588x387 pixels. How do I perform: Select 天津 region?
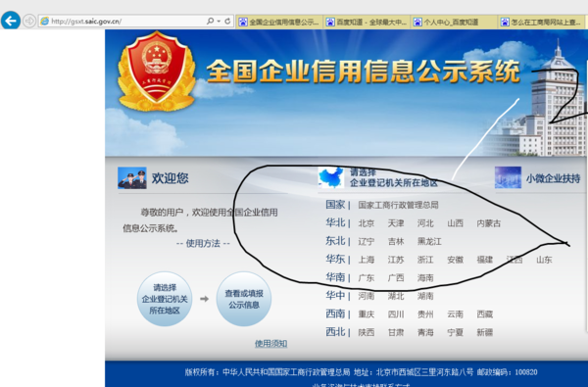pos(396,223)
